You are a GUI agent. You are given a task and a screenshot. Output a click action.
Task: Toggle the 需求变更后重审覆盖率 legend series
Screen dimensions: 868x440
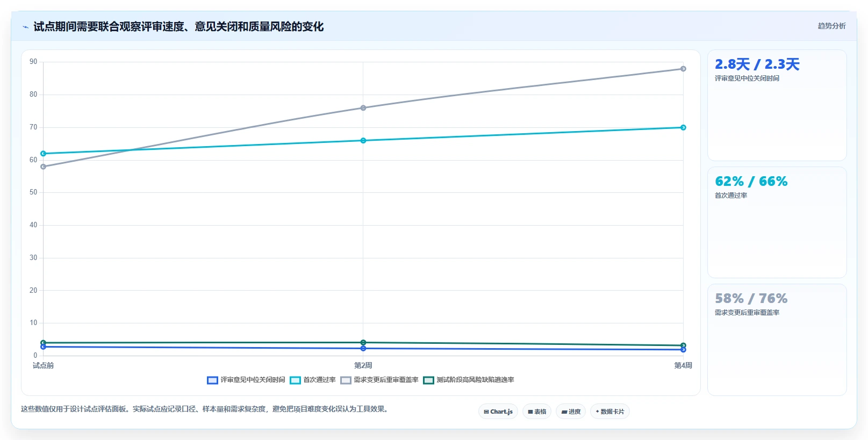[x=379, y=380]
